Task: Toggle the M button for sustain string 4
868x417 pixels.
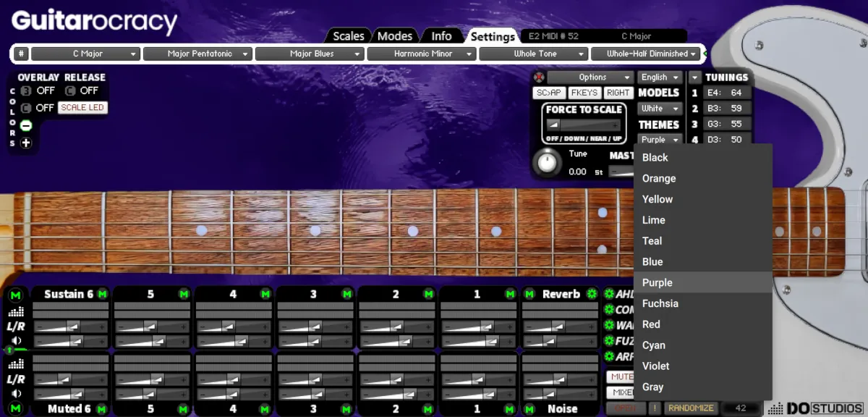Action: [265, 294]
